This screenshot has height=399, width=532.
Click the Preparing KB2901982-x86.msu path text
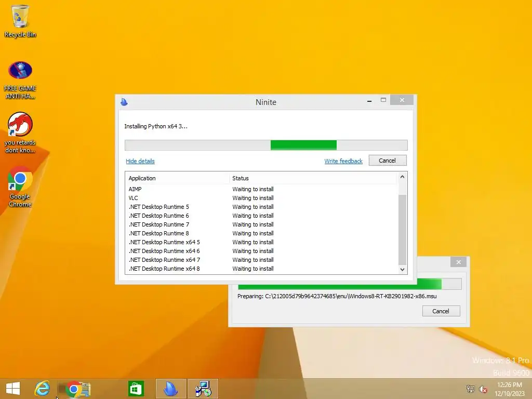point(337,296)
